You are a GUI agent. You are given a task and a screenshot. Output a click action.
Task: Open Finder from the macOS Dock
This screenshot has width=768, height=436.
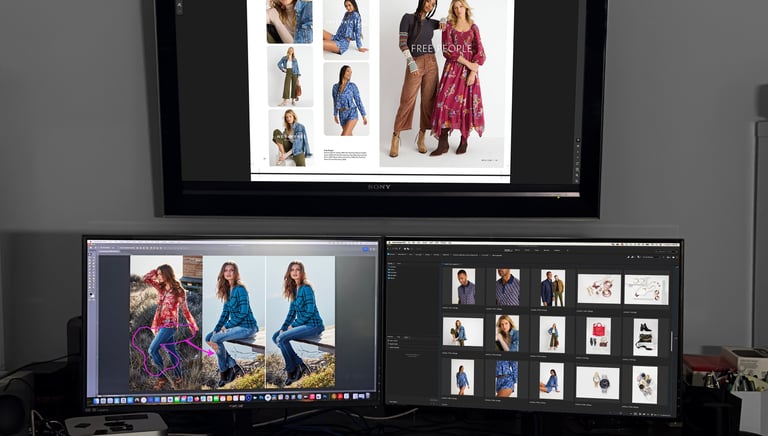(x=96, y=401)
